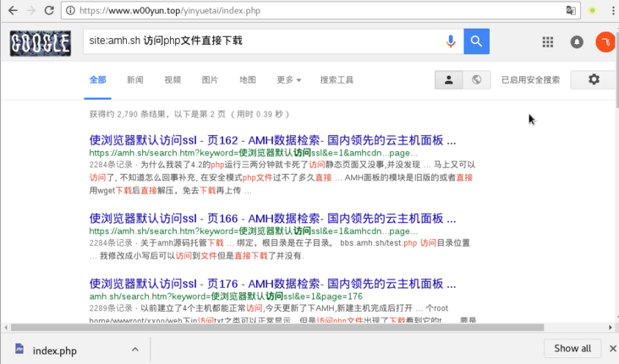
Task: Show private results person icon
Action: pyautogui.click(x=449, y=79)
